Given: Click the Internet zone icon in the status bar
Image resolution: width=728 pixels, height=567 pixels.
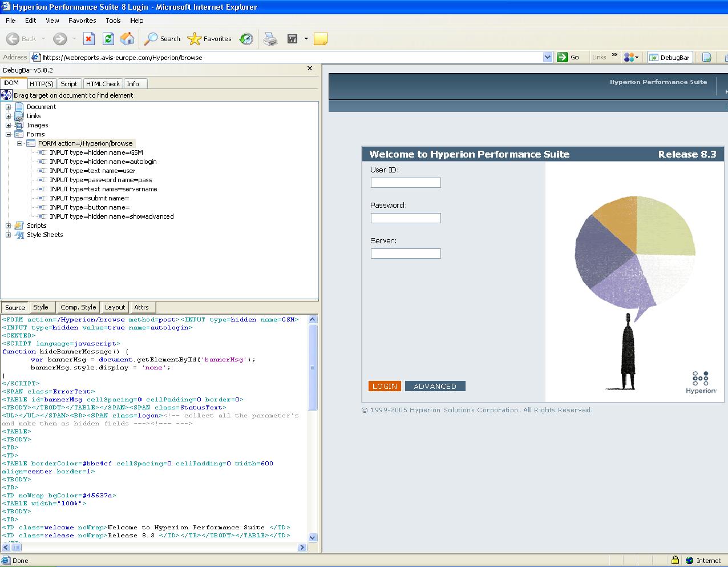Looking at the screenshot, I should coord(690,560).
